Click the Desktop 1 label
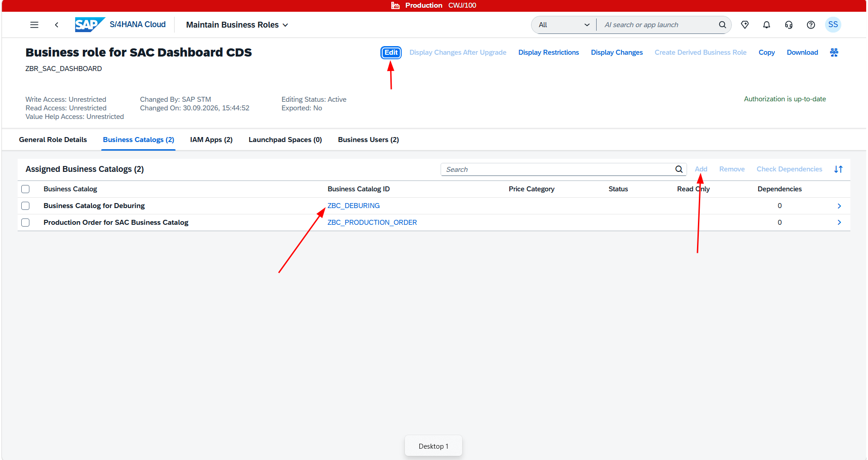 point(433,446)
